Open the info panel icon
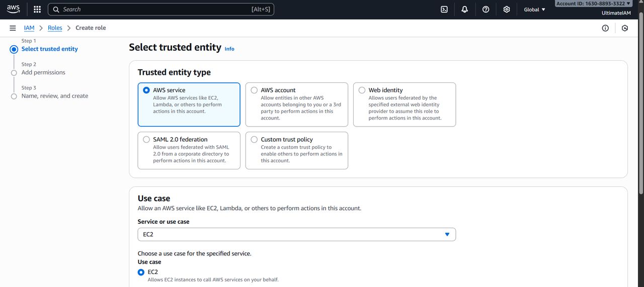Viewport: 644px width, 287px height. pyautogui.click(x=605, y=28)
